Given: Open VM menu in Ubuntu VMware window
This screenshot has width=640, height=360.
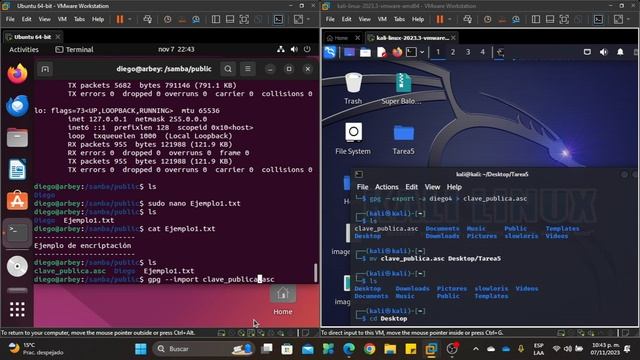Looking at the screenshot, I should (62, 19).
